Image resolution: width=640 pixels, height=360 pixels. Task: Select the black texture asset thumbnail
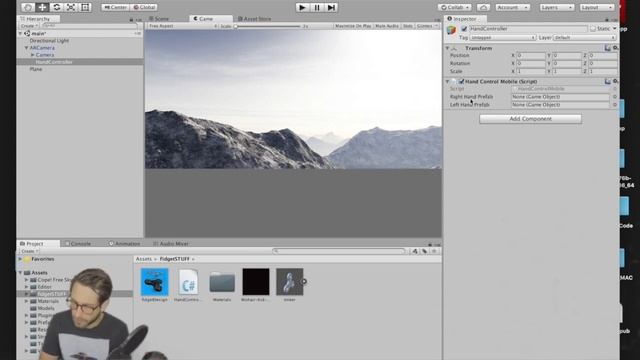pos(256,282)
